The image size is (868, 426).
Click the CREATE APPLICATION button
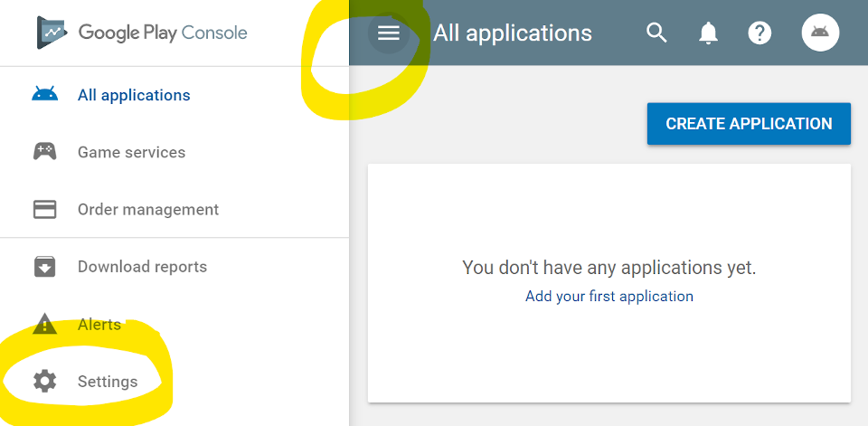(x=749, y=124)
